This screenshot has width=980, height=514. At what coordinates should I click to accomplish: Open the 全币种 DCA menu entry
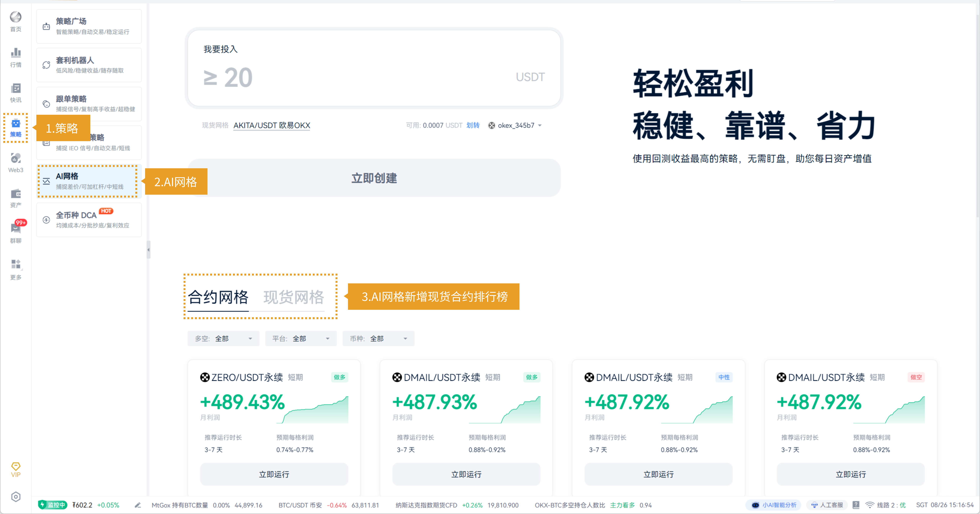[x=89, y=220]
